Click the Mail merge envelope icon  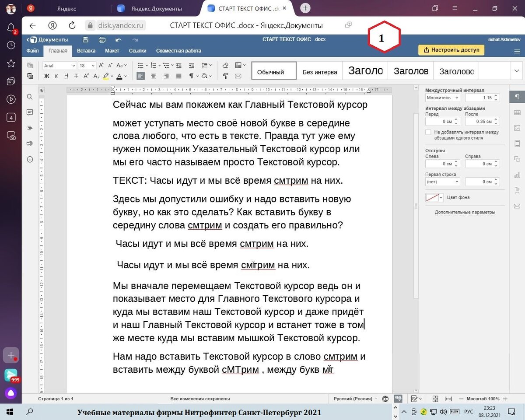(x=238, y=76)
